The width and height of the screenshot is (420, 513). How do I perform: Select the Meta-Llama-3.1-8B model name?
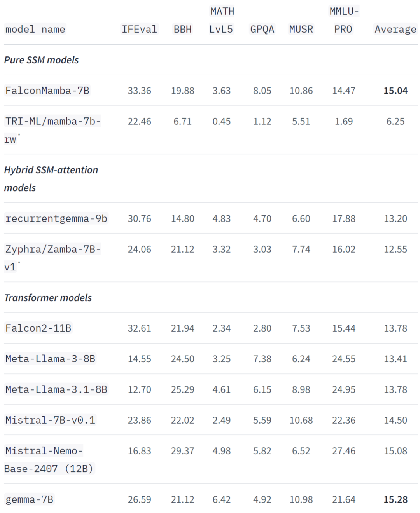point(56,389)
